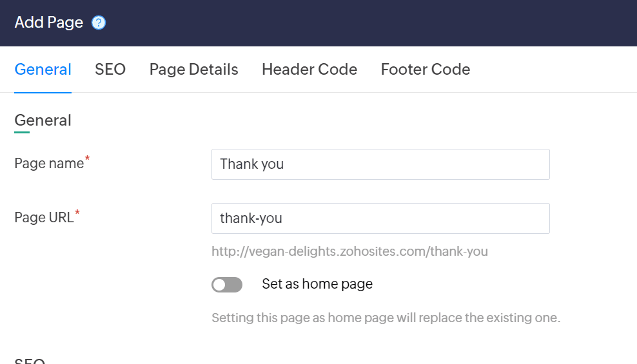Viewport: 637px width, 364px height.
Task: Click the help question mark icon
Action: [99, 23]
